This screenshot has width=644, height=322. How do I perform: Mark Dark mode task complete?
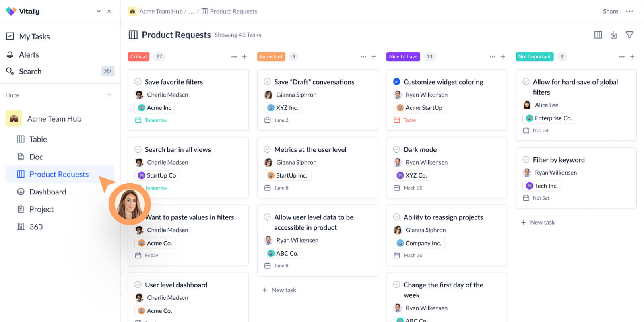pyautogui.click(x=396, y=149)
